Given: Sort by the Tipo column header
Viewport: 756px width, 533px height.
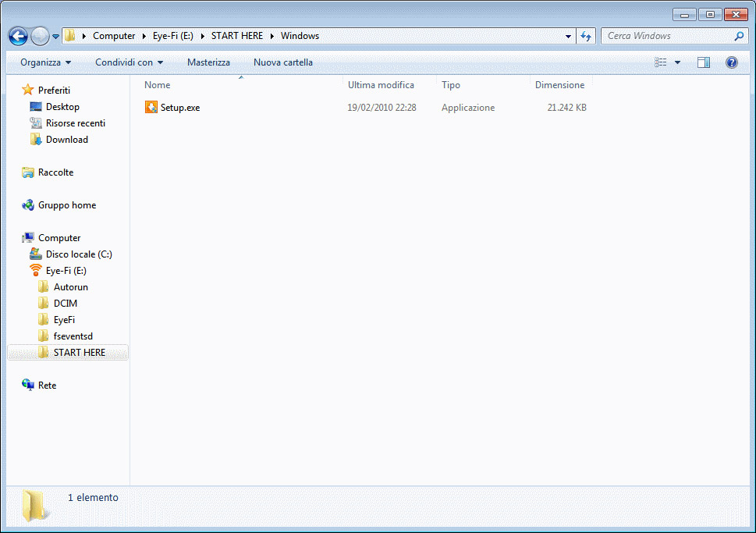Looking at the screenshot, I should coord(451,85).
